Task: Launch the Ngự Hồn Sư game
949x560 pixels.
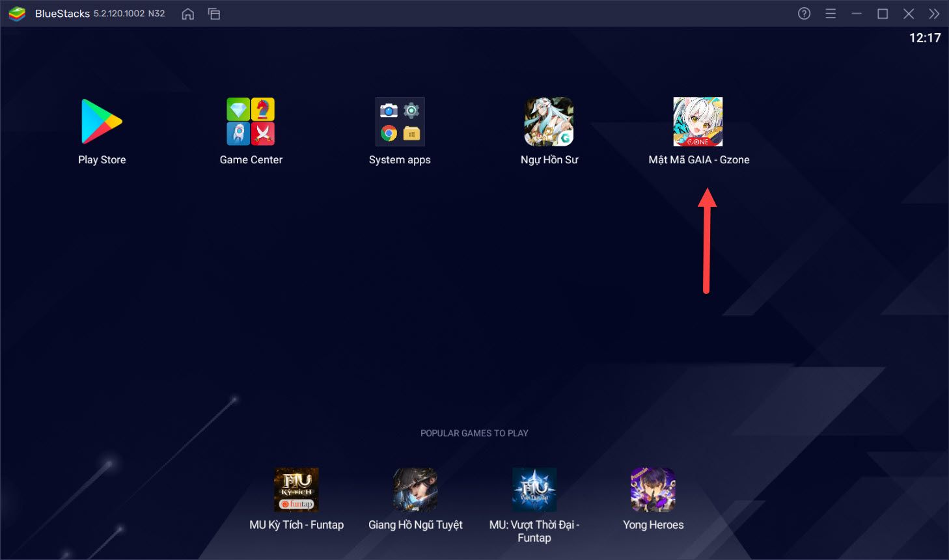Action: pyautogui.click(x=549, y=122)
